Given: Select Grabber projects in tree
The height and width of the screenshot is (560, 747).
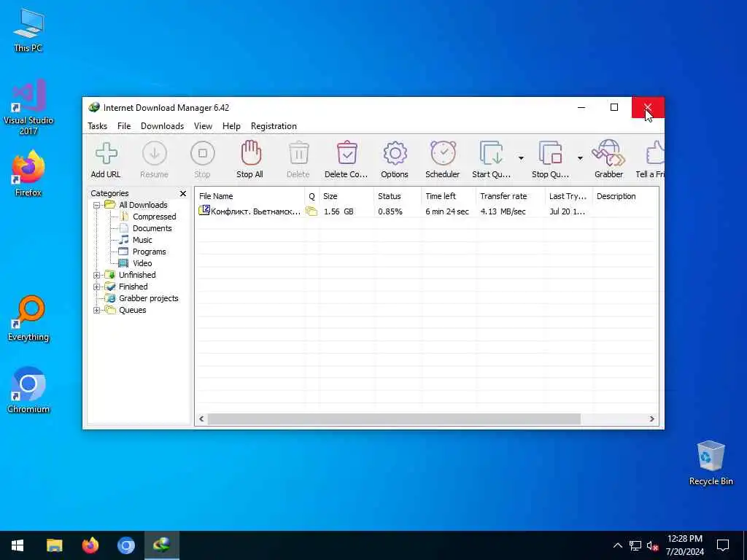Looking at the screenshot, I should 149,298.
